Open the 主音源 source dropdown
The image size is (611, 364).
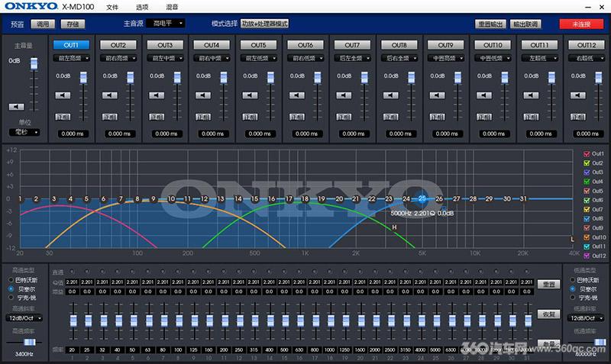point(165,24)
